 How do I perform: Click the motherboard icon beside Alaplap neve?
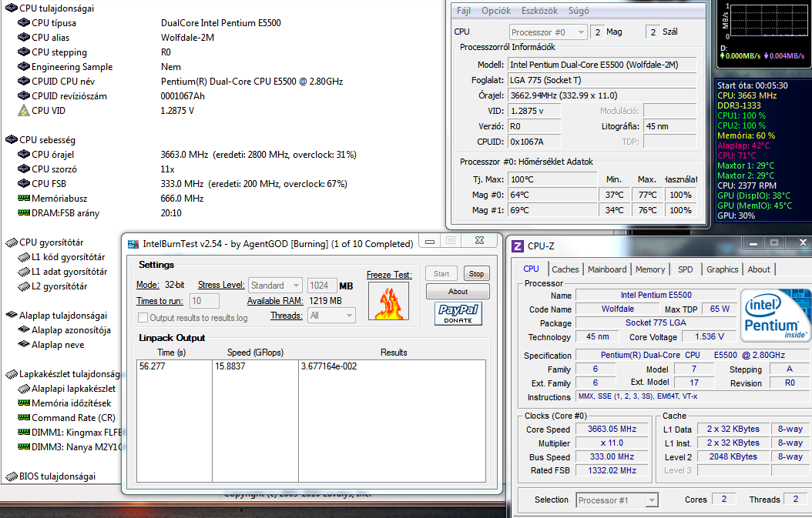pyautogui.click(x=24, y=344)
